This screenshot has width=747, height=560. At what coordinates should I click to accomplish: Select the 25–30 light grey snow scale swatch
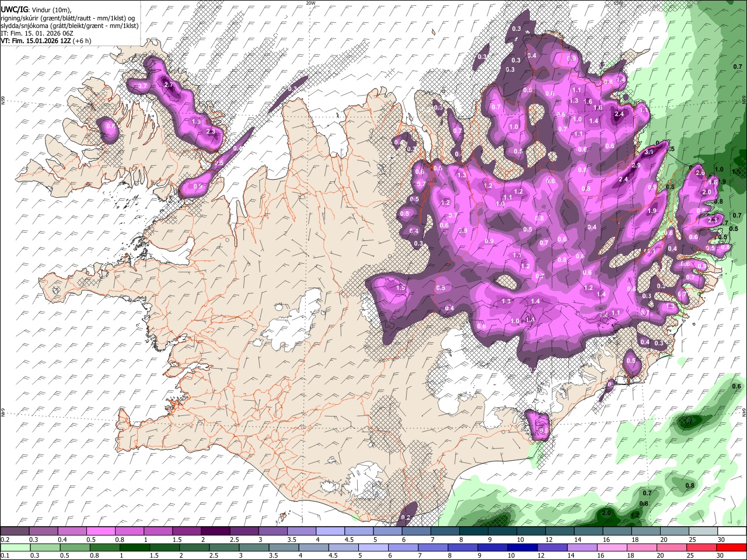pos(703,531)
